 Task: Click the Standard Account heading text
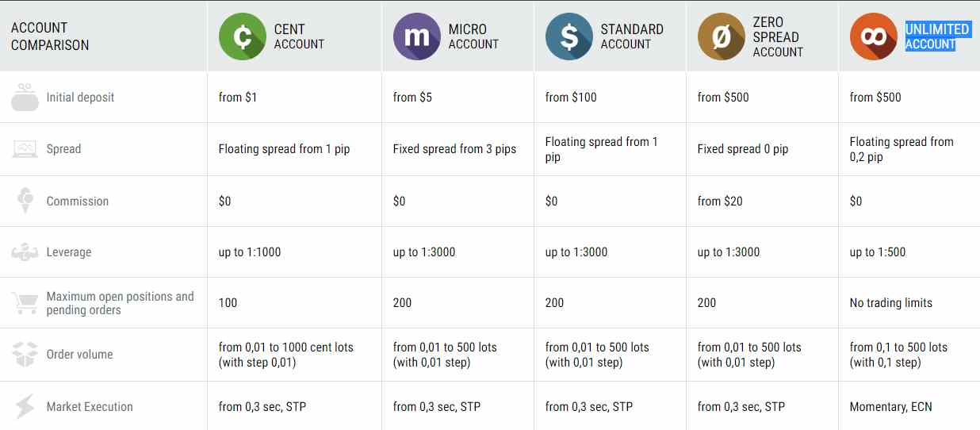(632, 36)
